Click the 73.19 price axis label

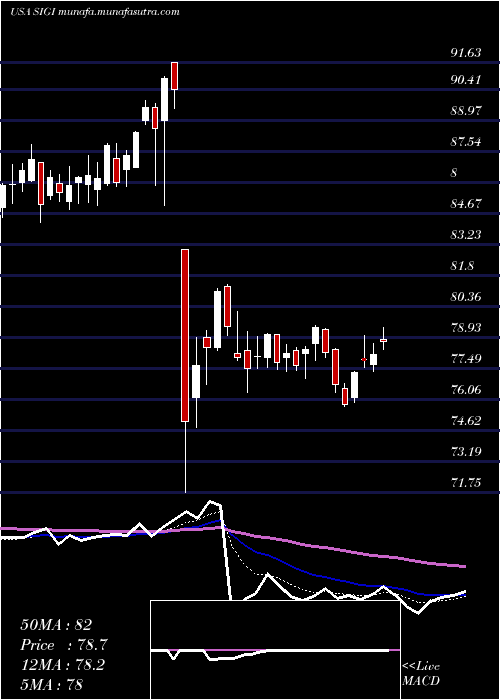click(466, 452)
